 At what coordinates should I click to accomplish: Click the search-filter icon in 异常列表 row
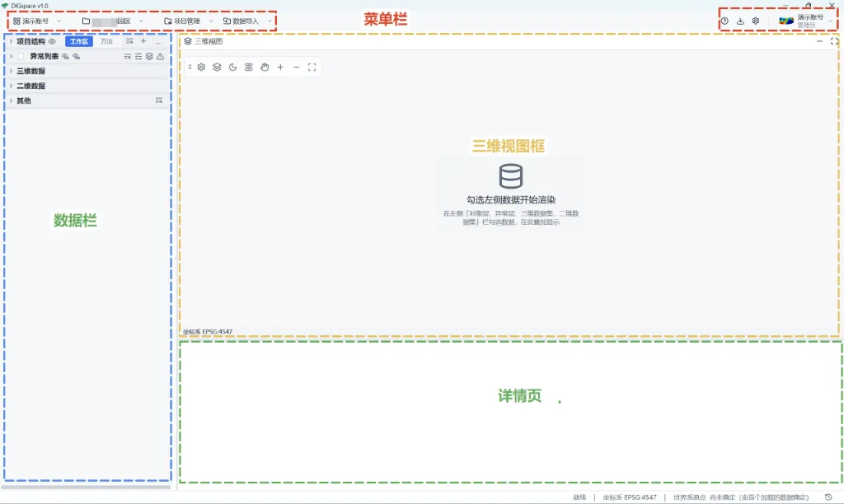click(128, 57)
